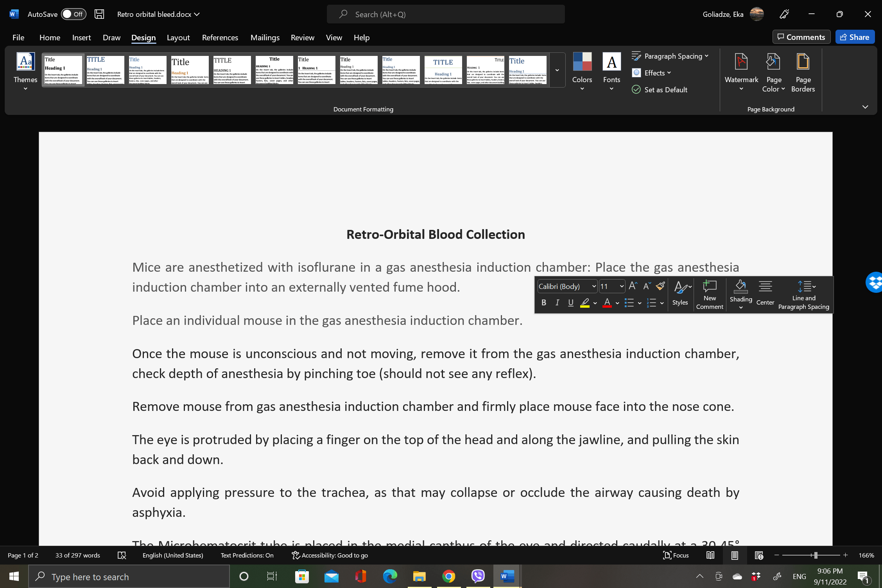This screenshot has height=588, width=882.
Task: Toggle AutoSave switch on
Action: (73, 14)
